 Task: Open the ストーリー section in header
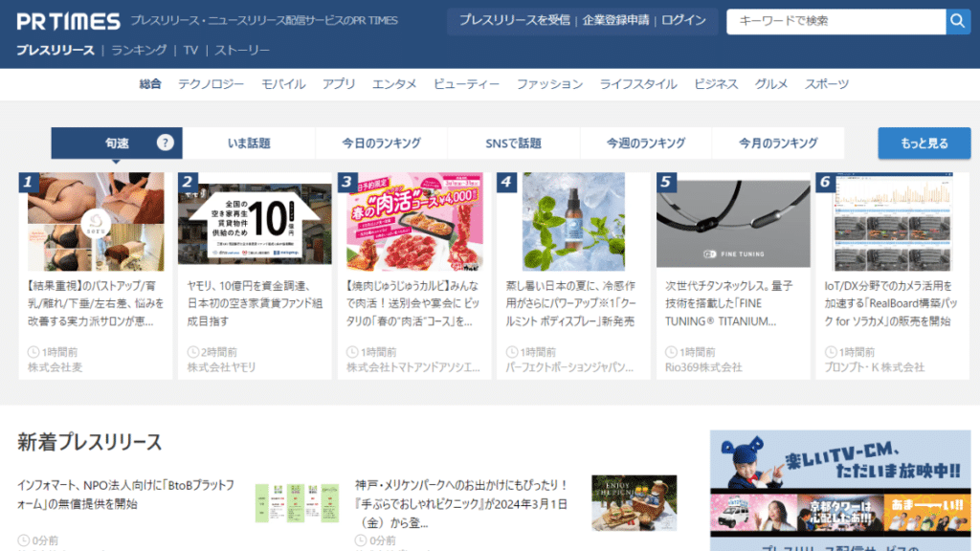242,50
